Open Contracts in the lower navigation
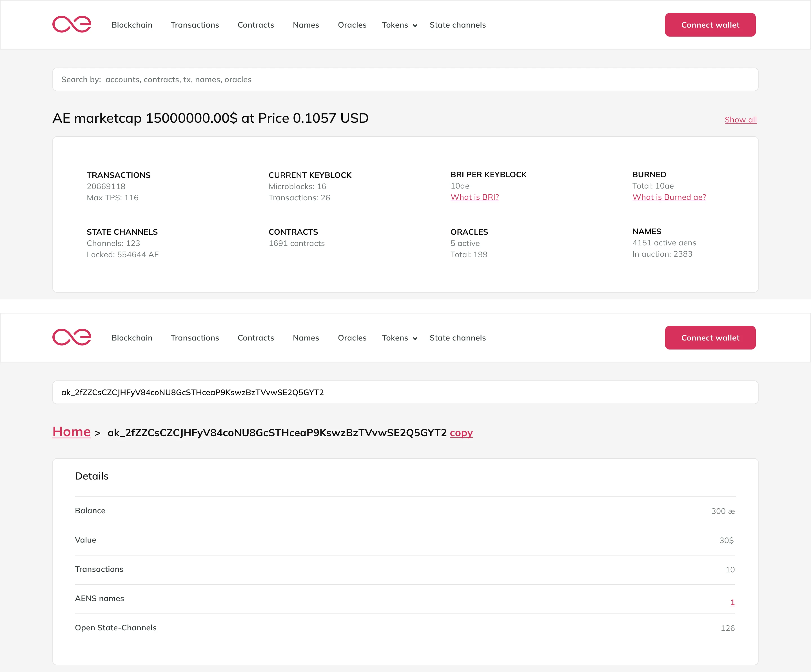 click(256, 338)
